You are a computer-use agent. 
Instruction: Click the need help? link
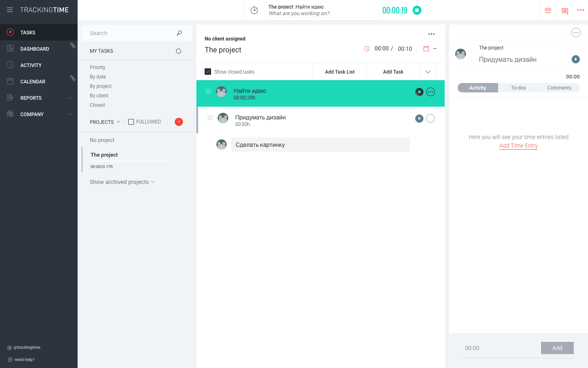point(21,360)
